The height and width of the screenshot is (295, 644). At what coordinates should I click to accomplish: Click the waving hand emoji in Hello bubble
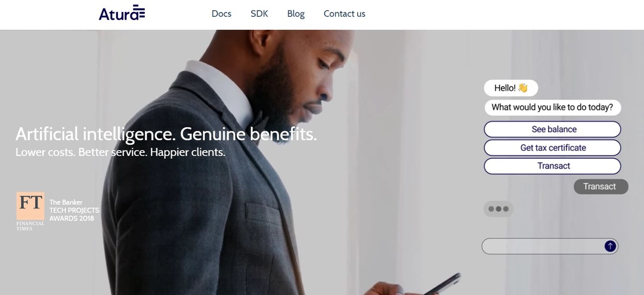[x=522, y=88]
